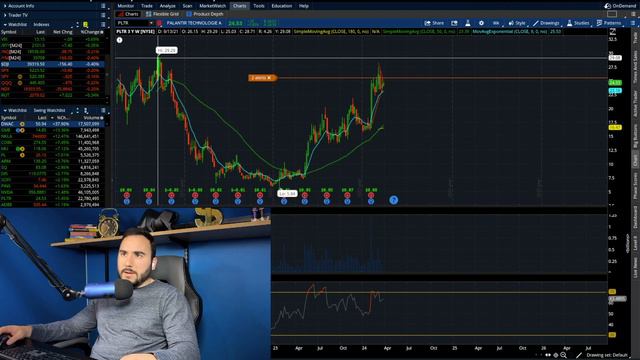This screenshot has height=360, width=640.
Task: Open the Wk timeframe dropdown
Action: [x=496, y=23]
